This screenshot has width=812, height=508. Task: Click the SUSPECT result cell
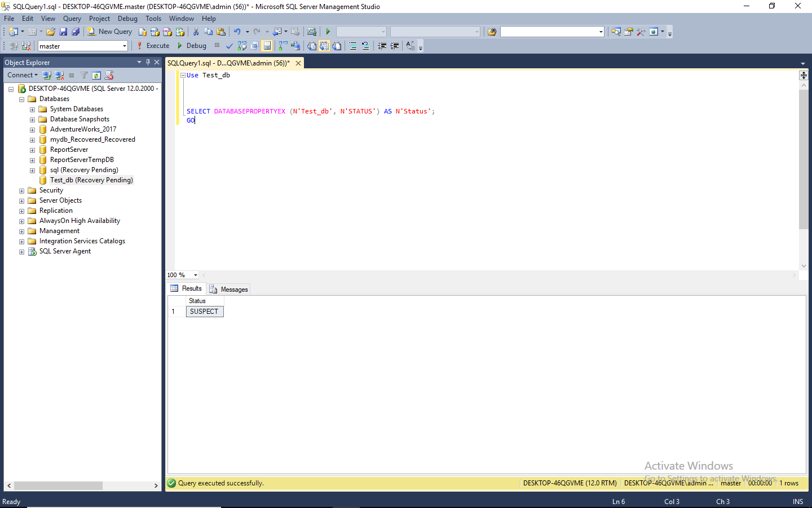click(x=205, y=312)
